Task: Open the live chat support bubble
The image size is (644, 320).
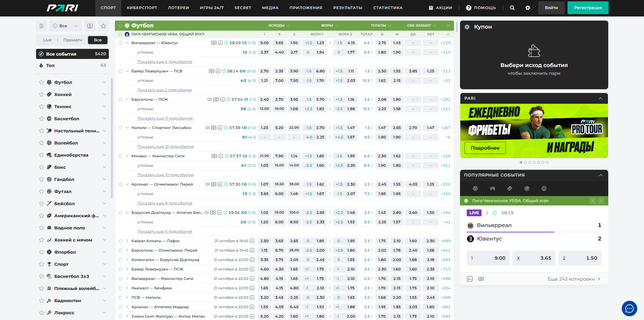Action: coord(629,308)
